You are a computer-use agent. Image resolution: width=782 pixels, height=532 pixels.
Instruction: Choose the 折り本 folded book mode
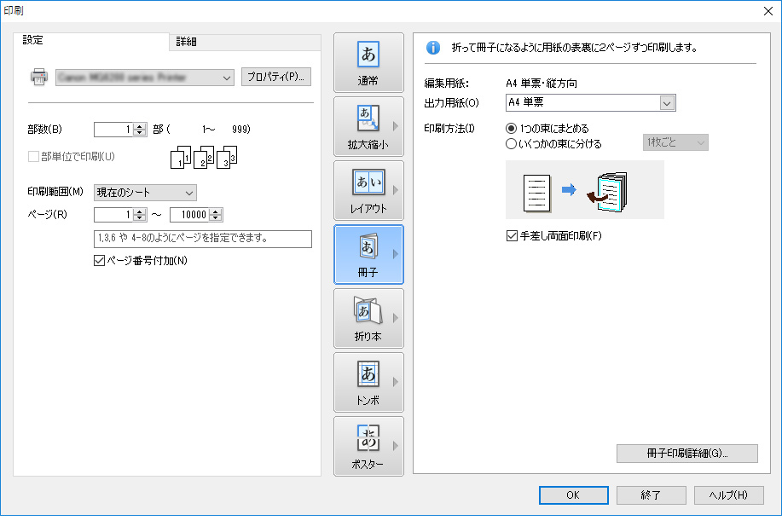tap(368, 318)
